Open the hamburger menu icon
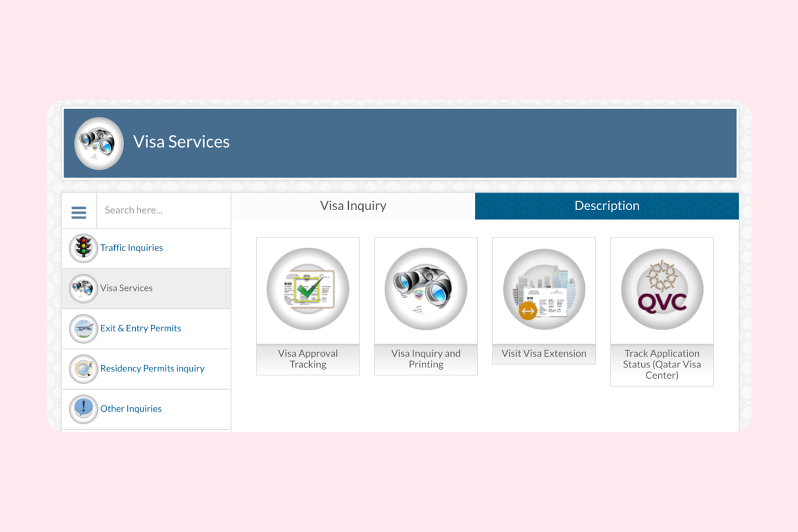Image resolution: width=798 pixels, height=532 pixels. click(79, 212)
